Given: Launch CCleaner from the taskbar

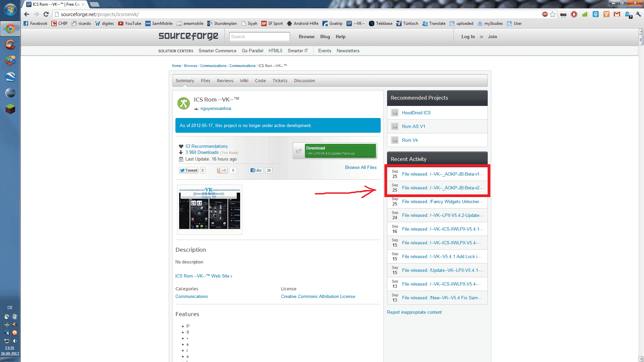Looking at the screenshot, I should (x=10, y=44).
